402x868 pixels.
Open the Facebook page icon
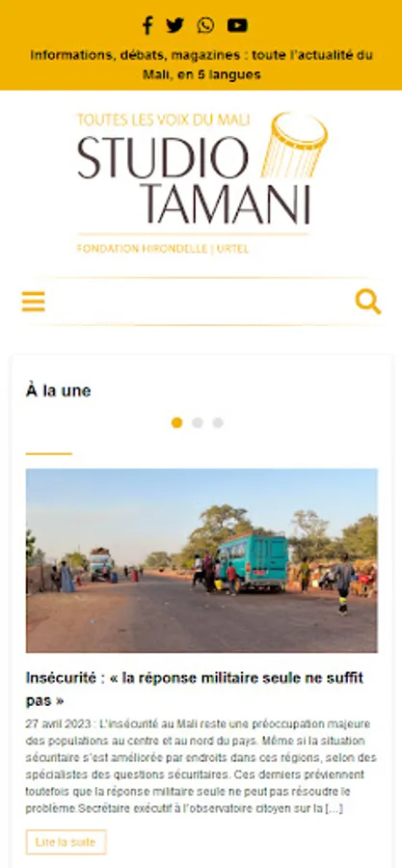pos(147,25)
